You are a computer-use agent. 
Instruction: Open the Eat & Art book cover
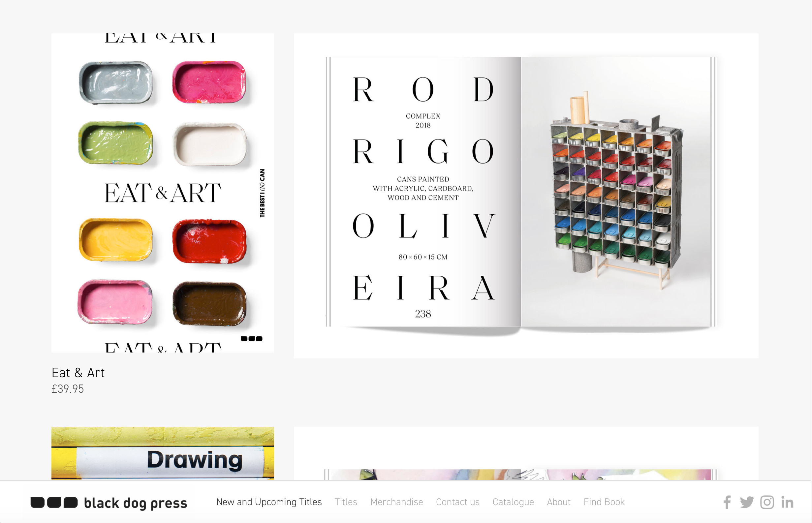point(163,193)
